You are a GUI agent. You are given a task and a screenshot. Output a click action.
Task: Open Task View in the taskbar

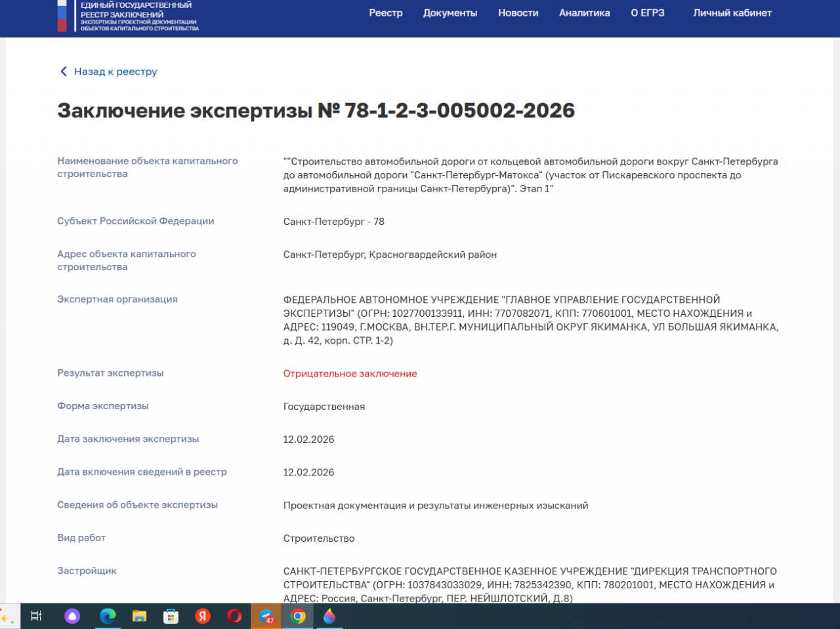coord(36,616)
